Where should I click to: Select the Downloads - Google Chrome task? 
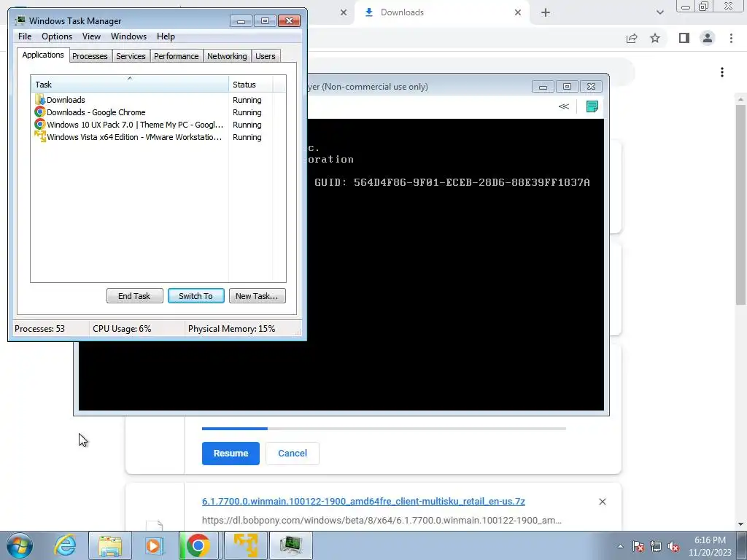coord(158,112)
